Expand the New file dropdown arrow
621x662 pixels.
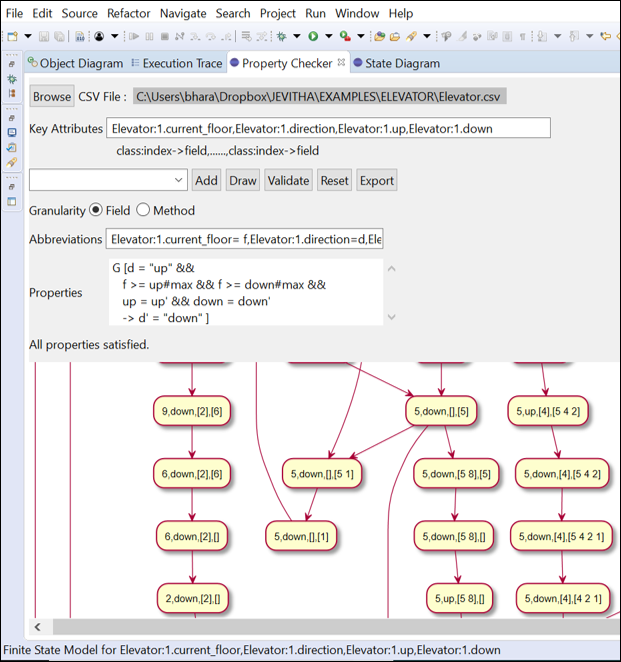[x=26, y=37]
